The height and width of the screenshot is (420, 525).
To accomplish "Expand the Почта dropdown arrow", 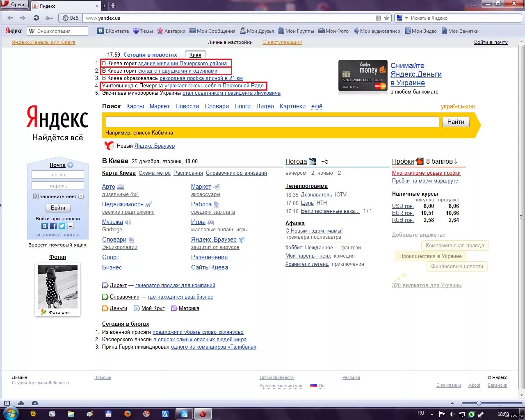I will click(70, 165).
